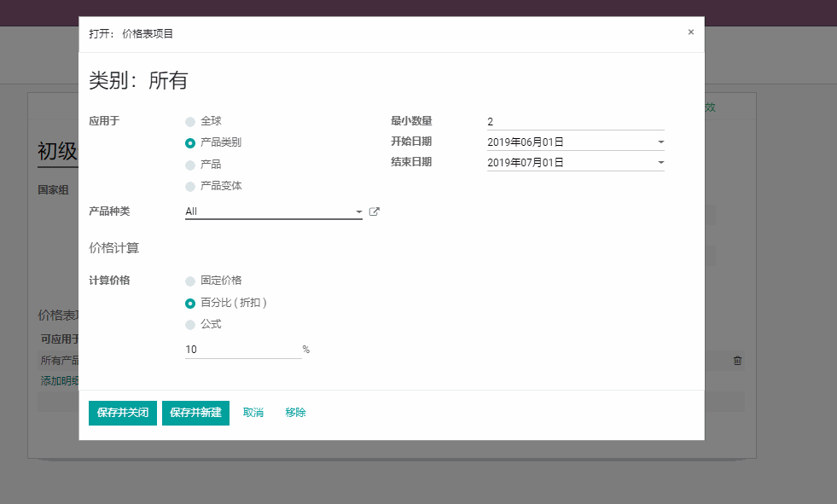Click the 取消 link
Viewport: 837px width, 504px height.
[253, 413]
